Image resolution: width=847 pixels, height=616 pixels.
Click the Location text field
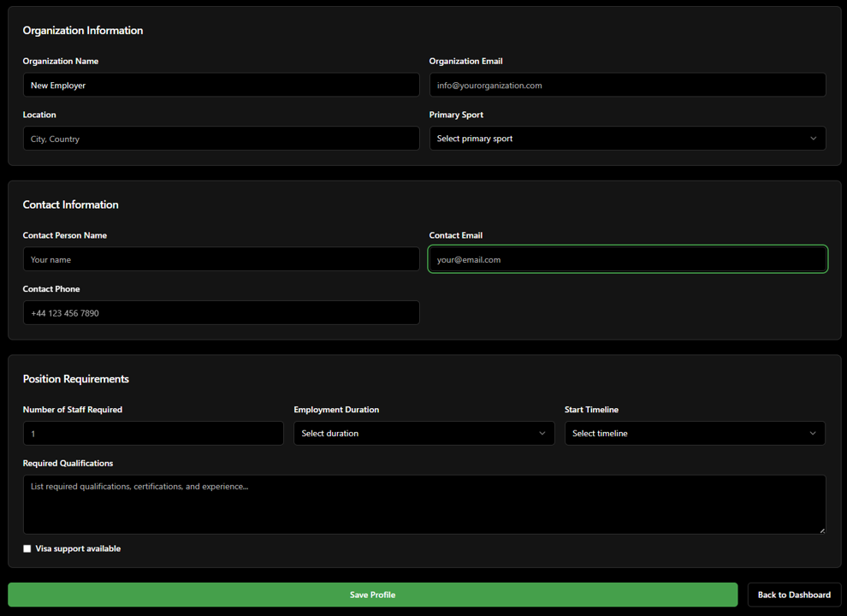pyautogui.click(x=221, y=139)
